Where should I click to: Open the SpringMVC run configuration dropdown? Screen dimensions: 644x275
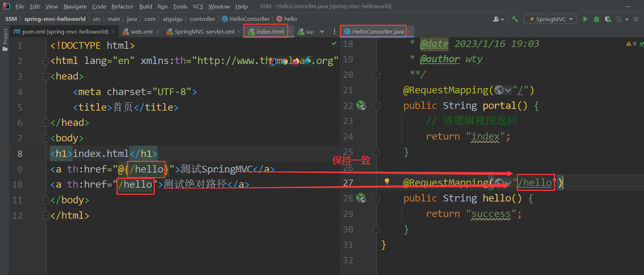550,19
